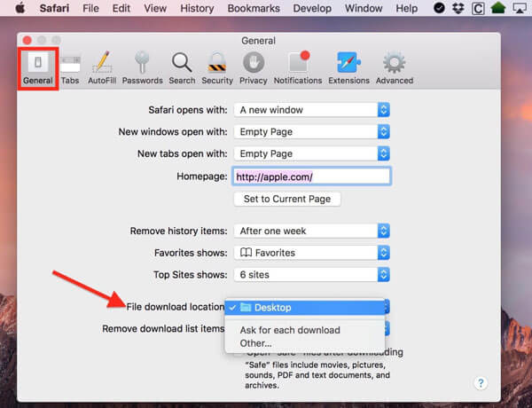Image resolution: width=532 pixels, height=408 pixels.
Task: Open the General preferences pane
Action: coord(37,69)
